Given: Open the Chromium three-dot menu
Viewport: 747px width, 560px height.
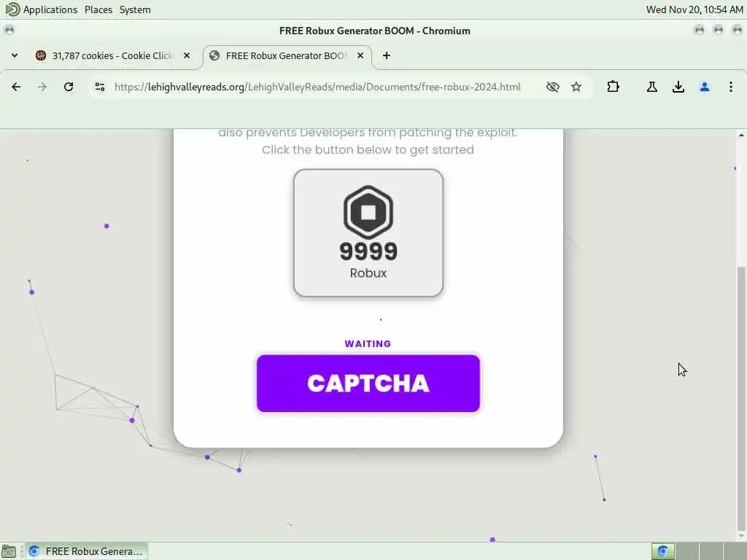Looking at the screenshot, I should (x=731, y=87).
